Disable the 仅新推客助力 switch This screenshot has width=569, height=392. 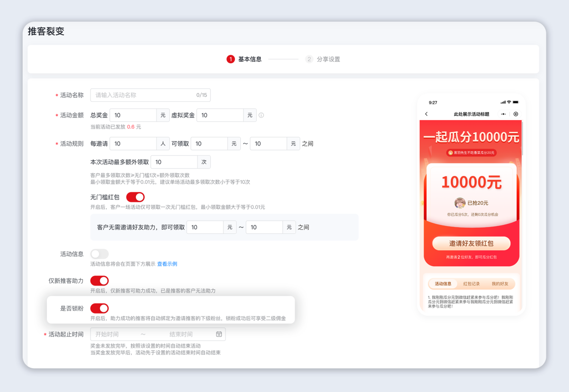coord(100,281)
